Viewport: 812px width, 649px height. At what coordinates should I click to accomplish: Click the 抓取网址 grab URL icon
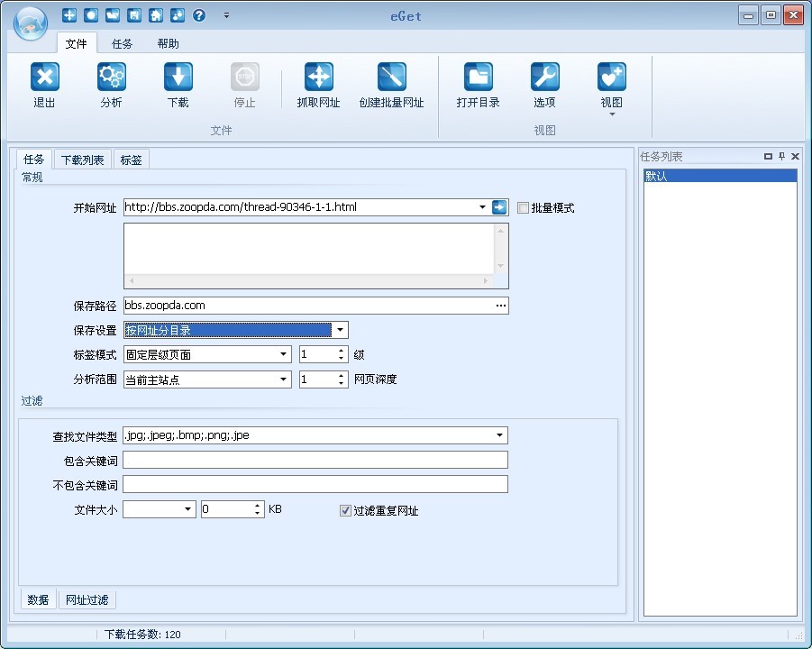click(318, 77)
